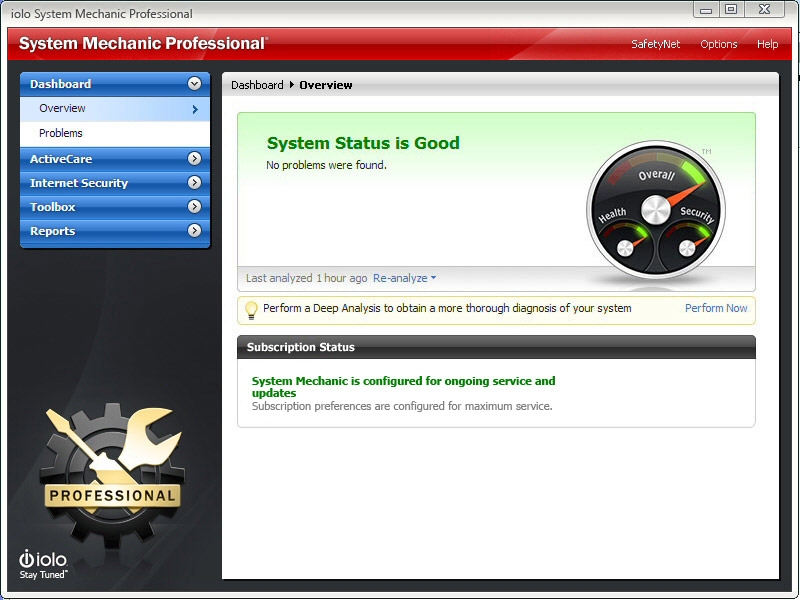Select Problems in the Dashboard sidebar
800x600 pixels.
pos(61,132)
